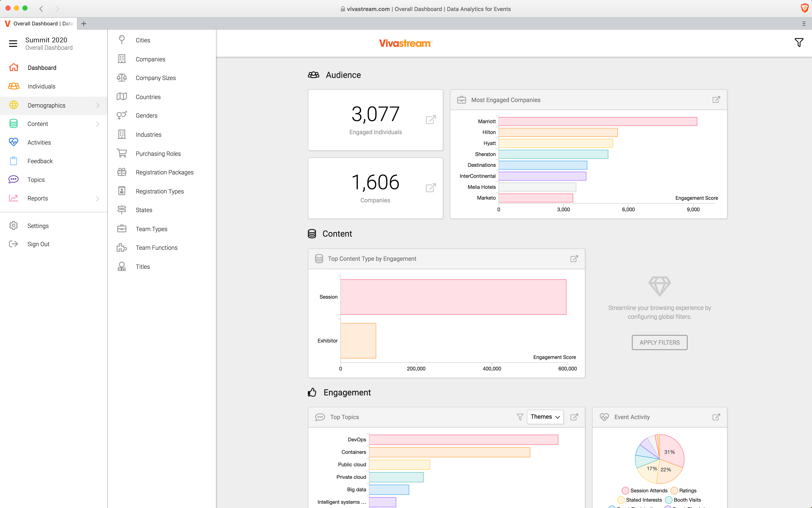Select the Overall Dashboard browser tab
Image resolution: width=812 pixels, height=508 pixels.
click(39, 23)
